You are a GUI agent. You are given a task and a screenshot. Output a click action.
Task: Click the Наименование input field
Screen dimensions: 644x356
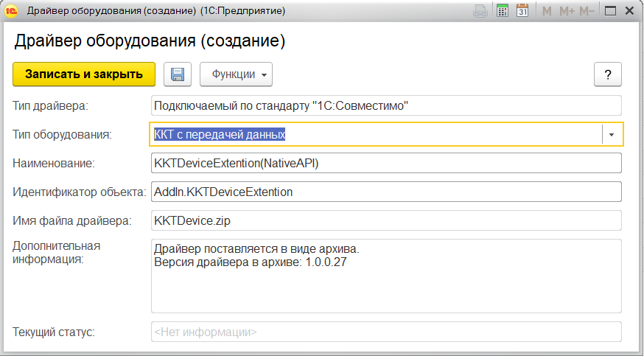click(x=386, y=163)
